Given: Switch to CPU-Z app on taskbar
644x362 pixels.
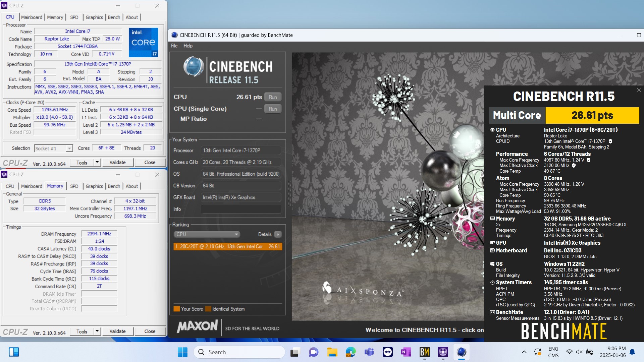Looking at the screenshot, I should [443, 352].
